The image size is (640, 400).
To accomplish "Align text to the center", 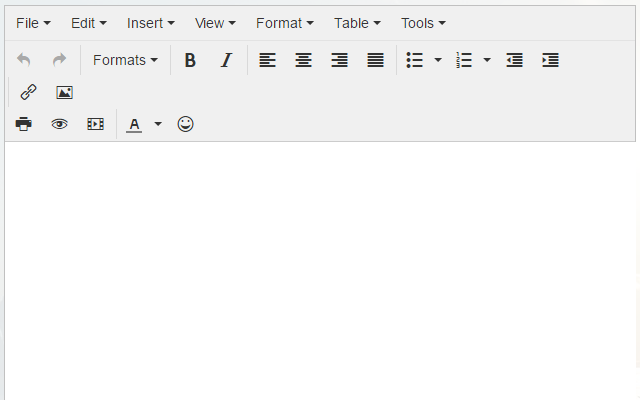I will point(303,60).
